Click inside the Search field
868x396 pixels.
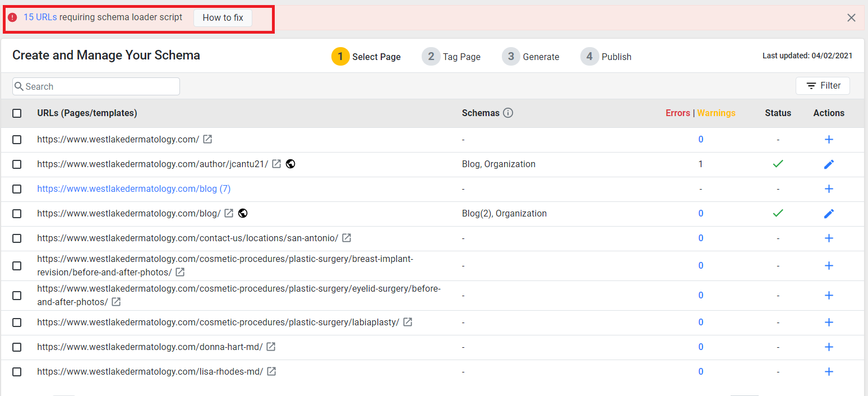point(95,86)
